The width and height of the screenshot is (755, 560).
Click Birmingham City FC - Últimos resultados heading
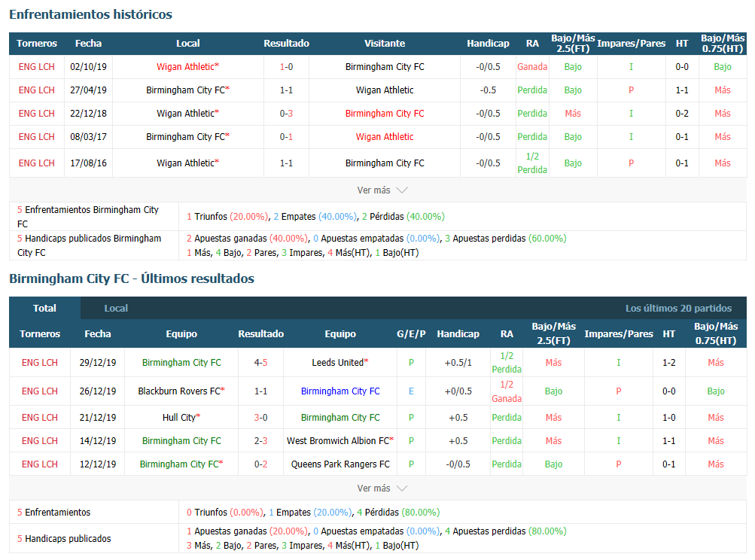132,278
